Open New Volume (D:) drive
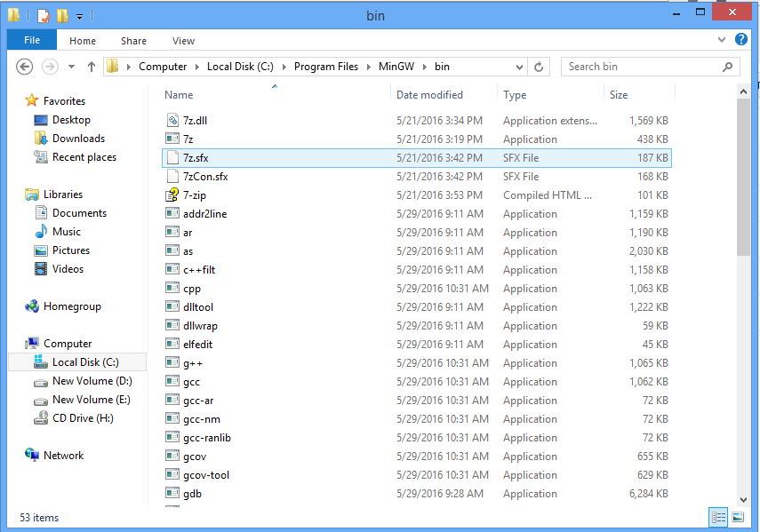The image size is (760, 532). pos(92,381)
